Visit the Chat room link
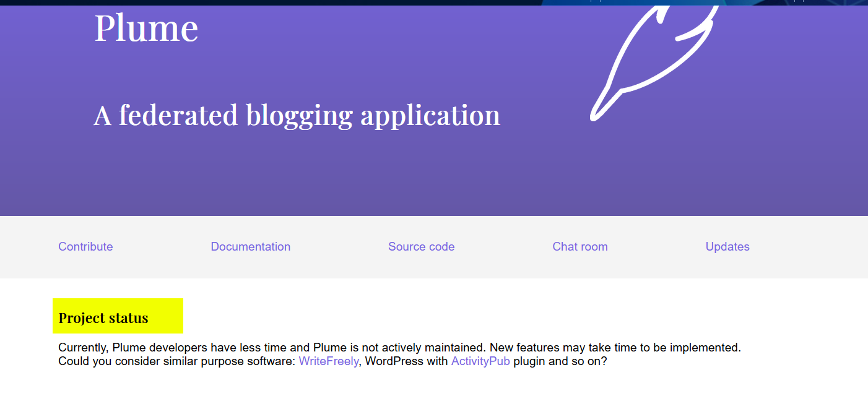This screenshot has height=396, width=868. tap(580, 246)
